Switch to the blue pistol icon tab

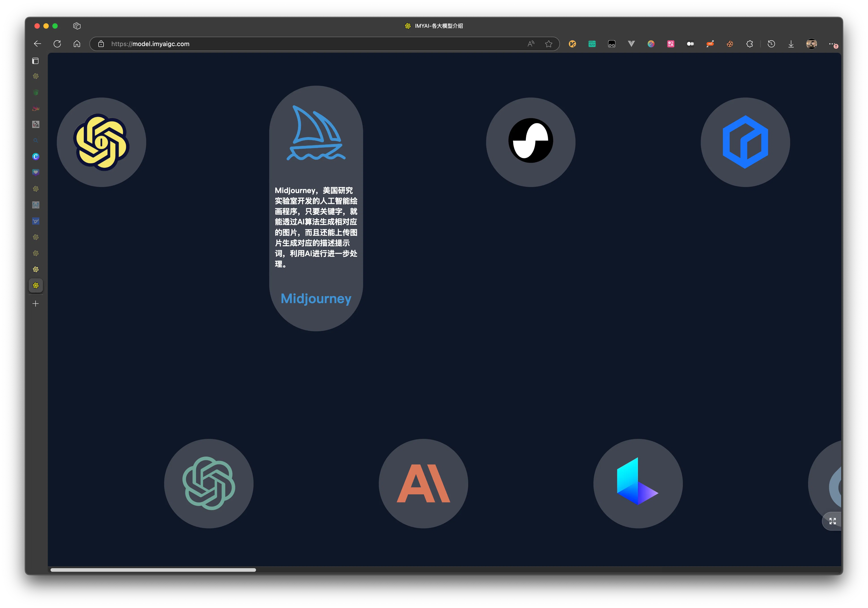click(36, 221)
